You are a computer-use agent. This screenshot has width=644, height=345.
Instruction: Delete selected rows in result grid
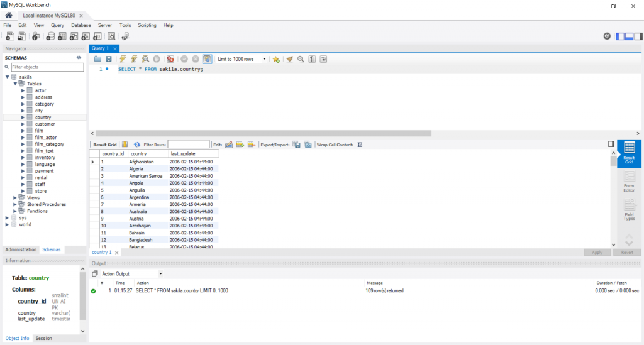tap(252, 145)
